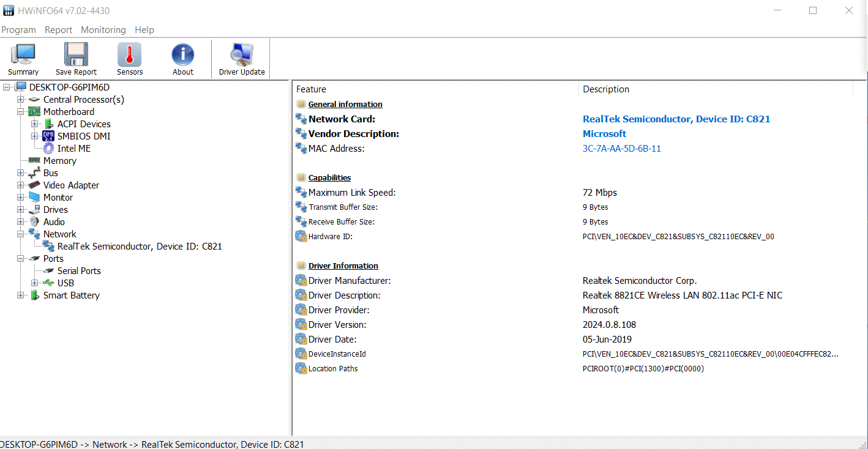Select the Hardware ID row

pyautogui.click(x=573, y=236)
